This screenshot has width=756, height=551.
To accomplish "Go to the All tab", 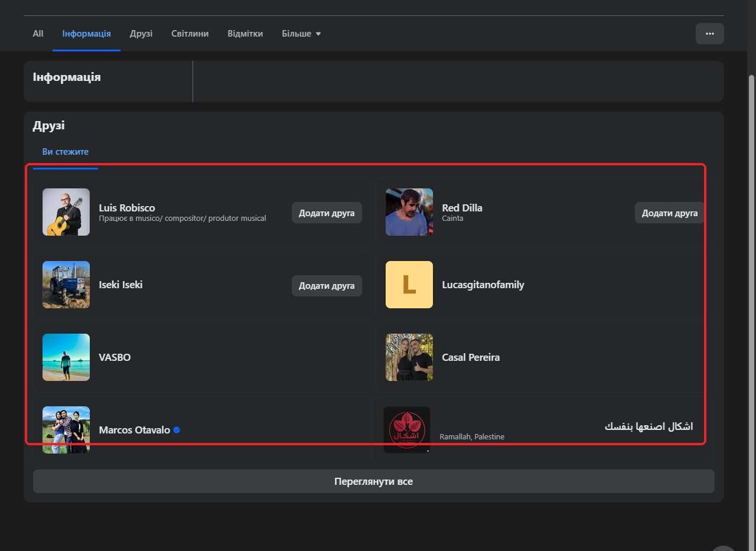I will 38,34.
